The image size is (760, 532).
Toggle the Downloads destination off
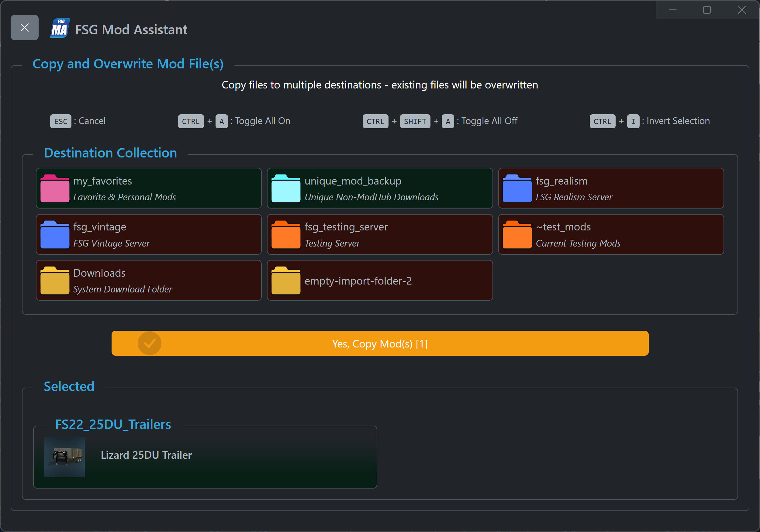149,280
